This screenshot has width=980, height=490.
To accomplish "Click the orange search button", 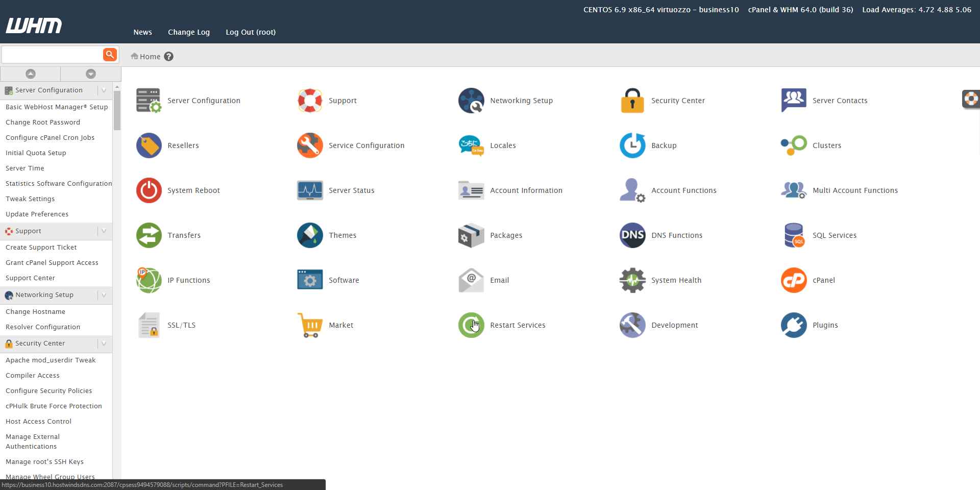I will 110,55.
